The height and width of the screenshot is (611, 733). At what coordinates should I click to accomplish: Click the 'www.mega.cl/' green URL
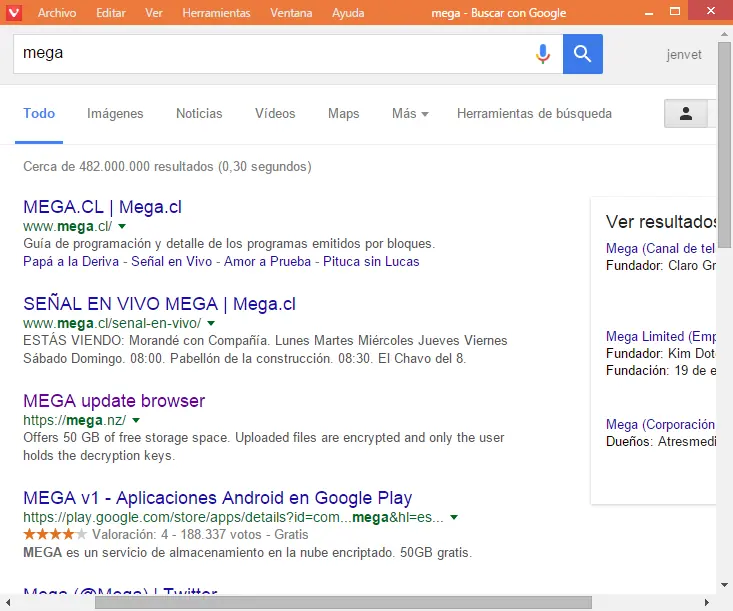point(68,226)
